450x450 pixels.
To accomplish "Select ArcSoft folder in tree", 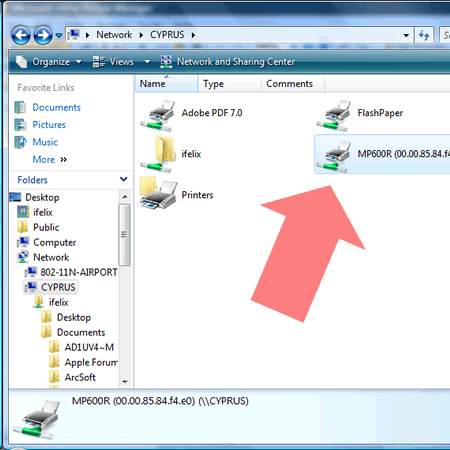I will coord(80,377).
